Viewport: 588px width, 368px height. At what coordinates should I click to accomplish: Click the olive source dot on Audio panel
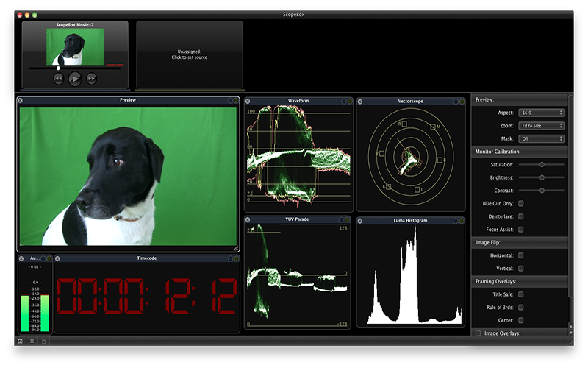coord(49,258)
